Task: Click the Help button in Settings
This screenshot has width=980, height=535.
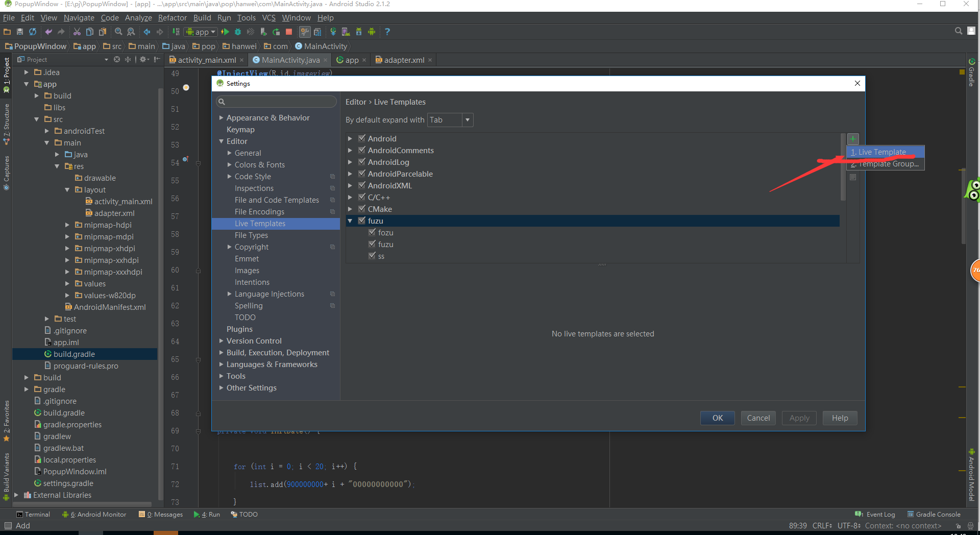Action: tap(840, 418)
